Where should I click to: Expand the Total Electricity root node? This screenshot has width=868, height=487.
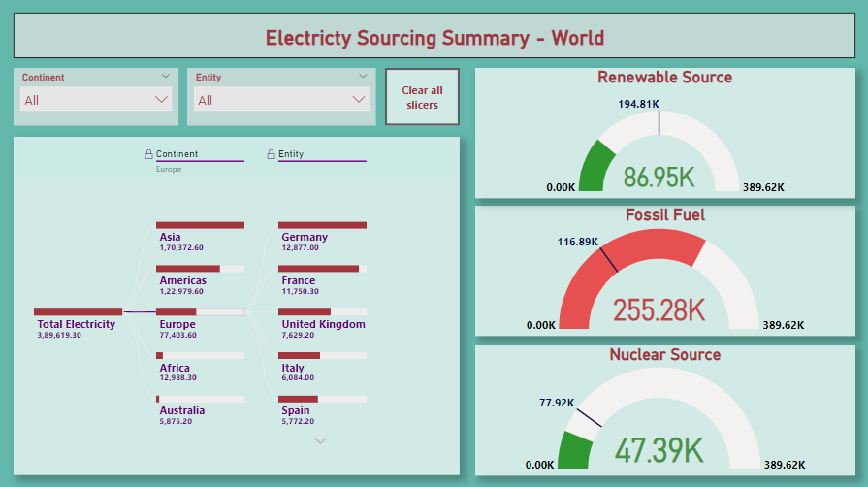coord(78,311)
